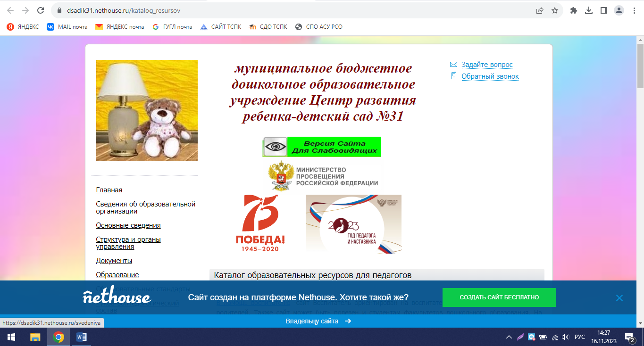Open САЙТ ТСПК bookmark
The width and height of the screenshot is (644, 346).
221,27
